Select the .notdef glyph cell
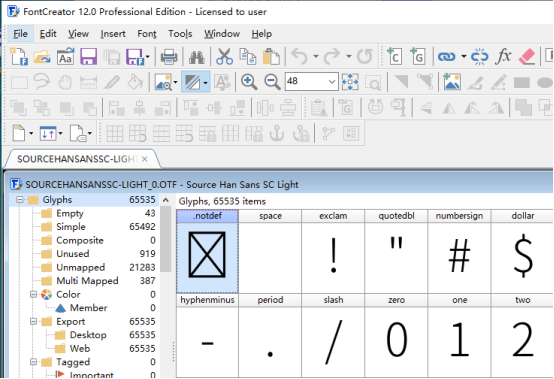 tap(207, 251)
